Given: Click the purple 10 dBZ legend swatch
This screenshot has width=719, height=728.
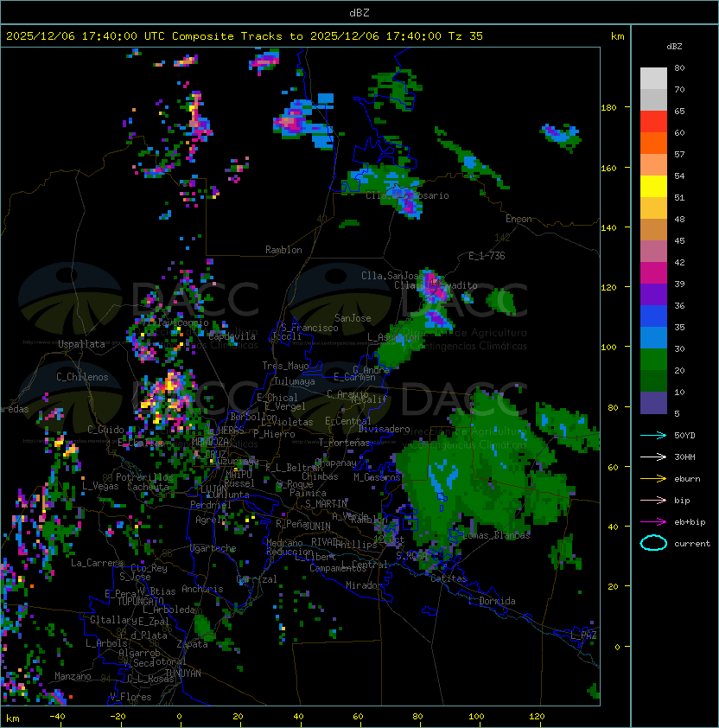Looking at the screenshot, I should pos(653,403).
